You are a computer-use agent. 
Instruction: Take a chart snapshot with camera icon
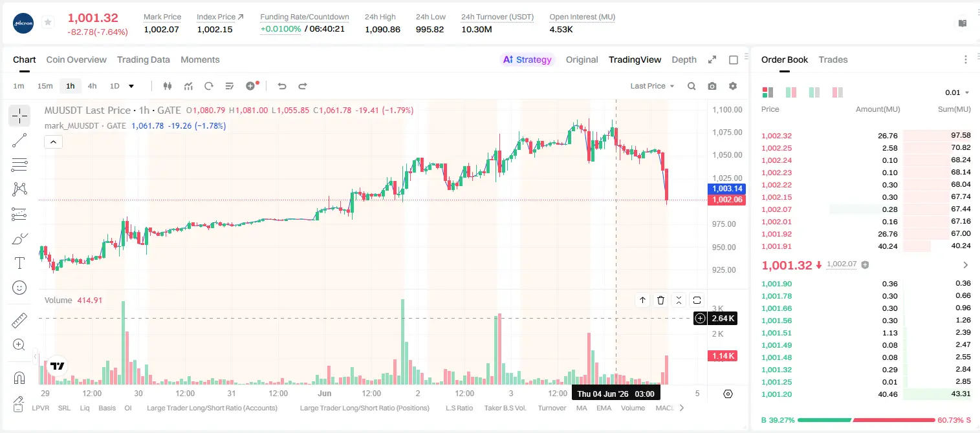[712, 86]
